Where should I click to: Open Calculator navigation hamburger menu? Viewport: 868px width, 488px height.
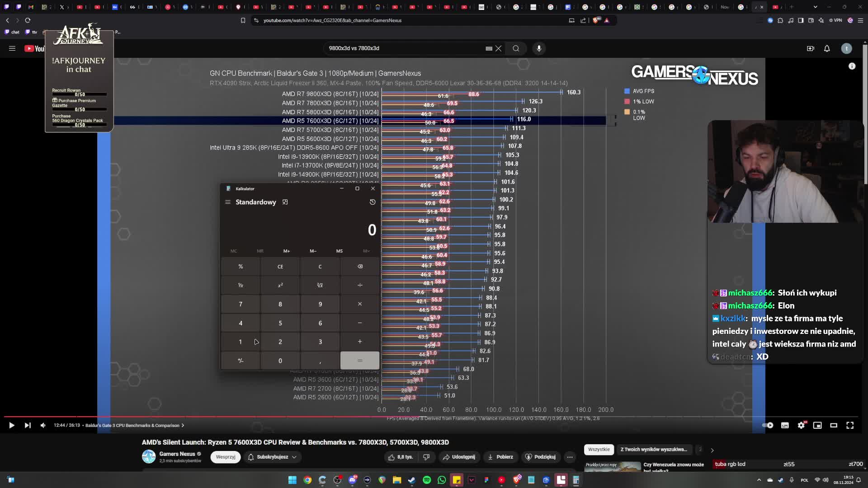[228, 202]
